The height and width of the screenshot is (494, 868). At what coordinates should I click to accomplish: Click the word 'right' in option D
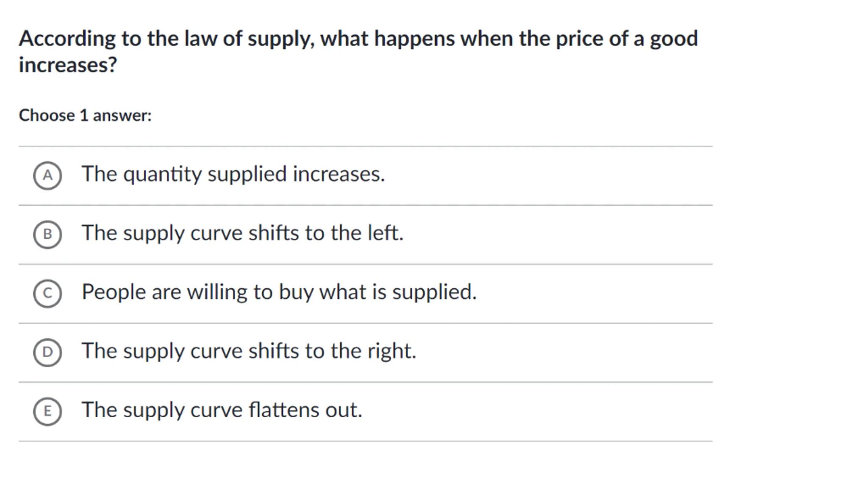(391, 351)
